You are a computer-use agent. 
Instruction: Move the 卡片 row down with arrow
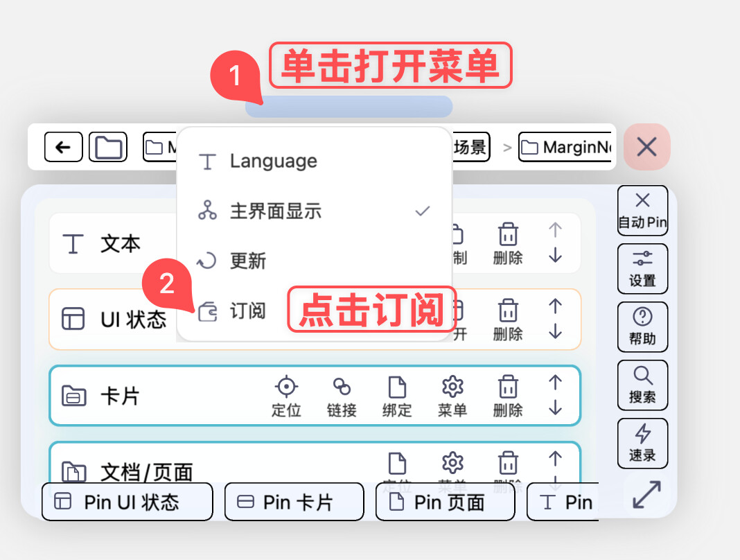click(555, 409)
